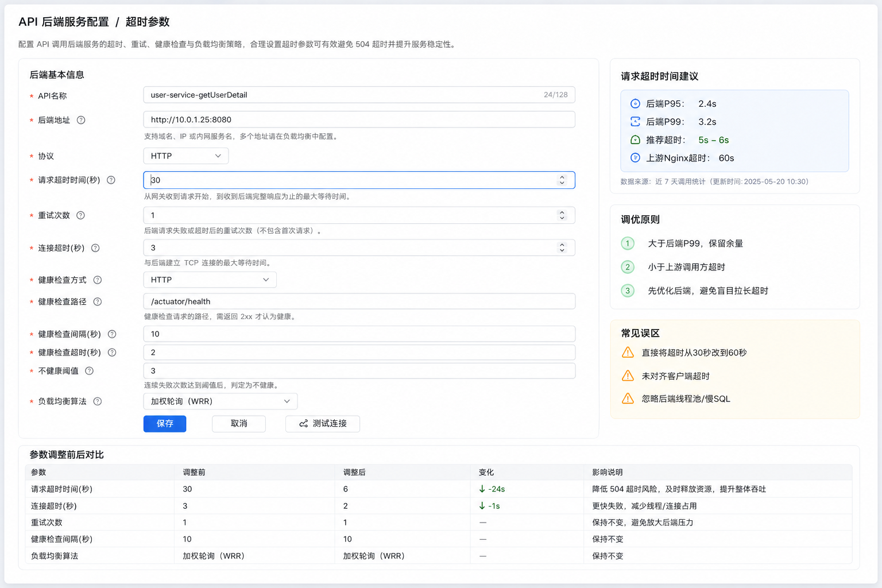Click the 后端基本信息 section heading
This screenshot has height=588, width=882.
pyautogui.click(x=57, y=75)
